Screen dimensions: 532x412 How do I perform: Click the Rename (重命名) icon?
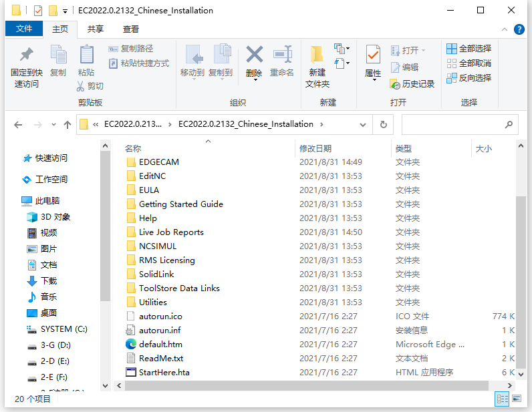tap(282, 54)
